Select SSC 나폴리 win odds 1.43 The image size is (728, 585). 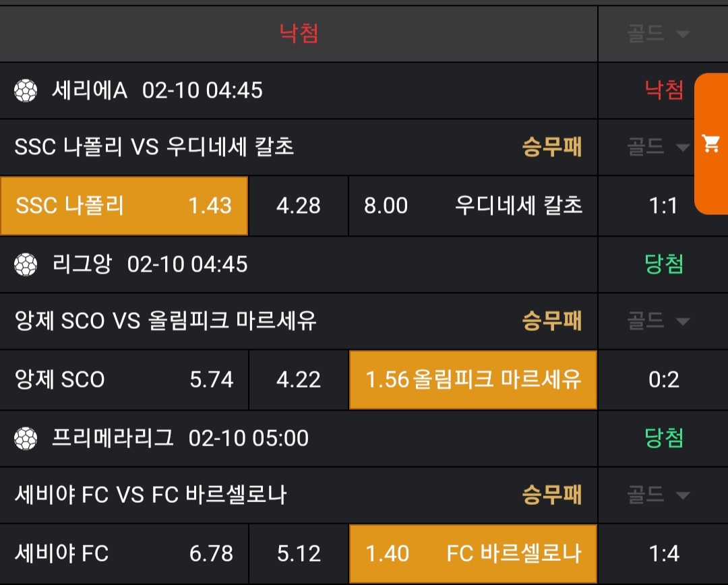coord(124,206)
